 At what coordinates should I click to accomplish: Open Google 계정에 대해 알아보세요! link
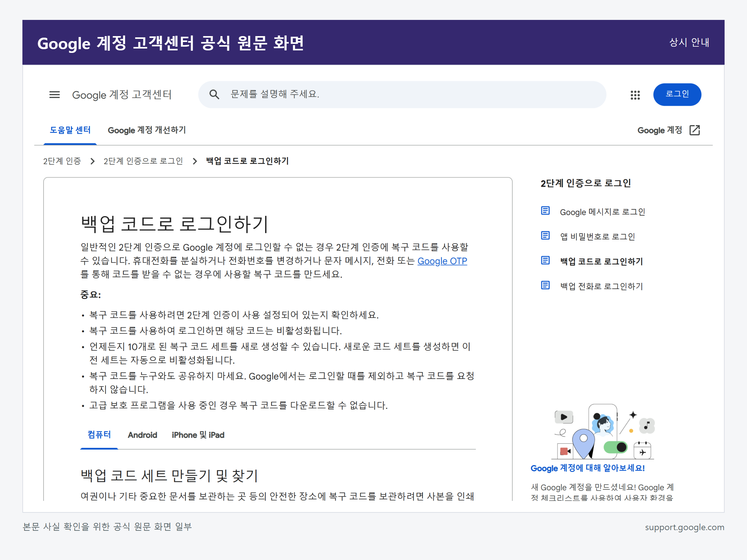588,468
